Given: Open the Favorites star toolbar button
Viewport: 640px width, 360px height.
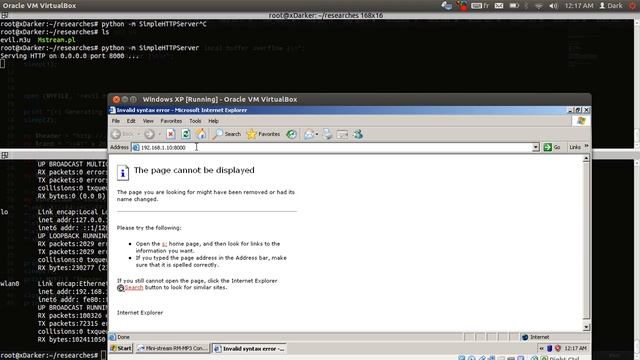Looking at the screenshot, I should (x=263, y=134).
